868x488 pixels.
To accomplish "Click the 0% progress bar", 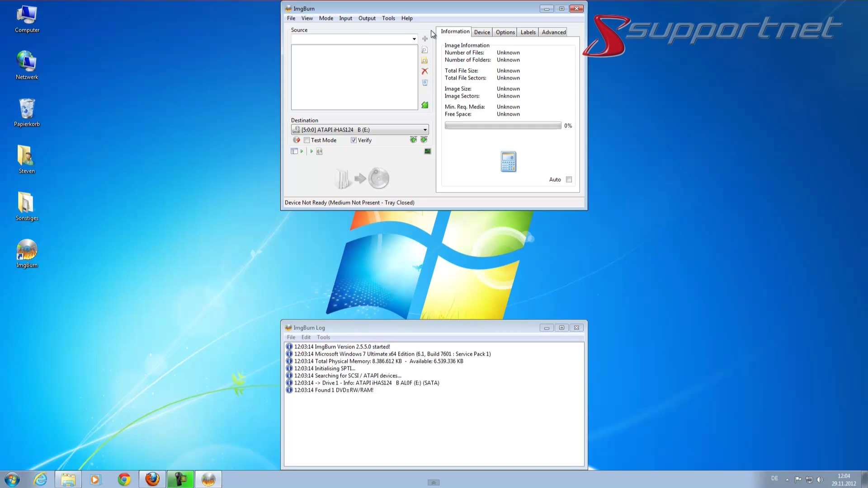I will click(503, 125).
